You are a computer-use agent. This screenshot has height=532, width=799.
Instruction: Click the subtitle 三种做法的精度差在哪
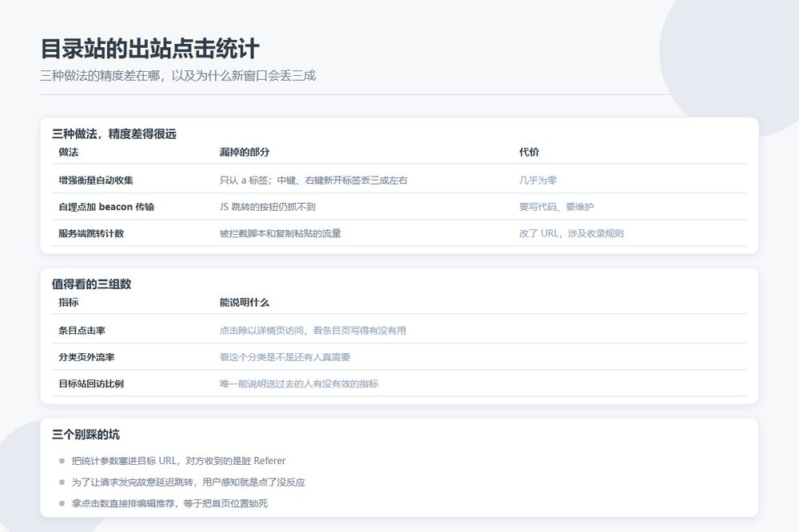(x=101, y=76)
